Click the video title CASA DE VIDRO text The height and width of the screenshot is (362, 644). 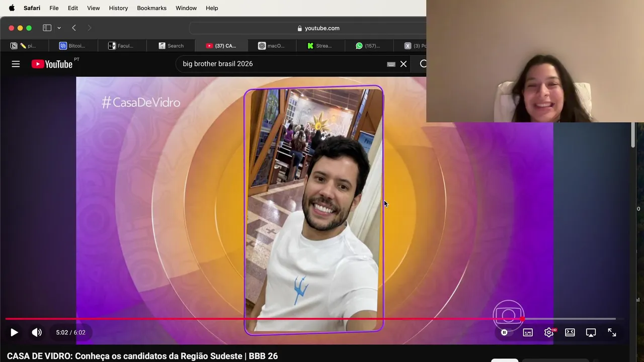point(142,356)
